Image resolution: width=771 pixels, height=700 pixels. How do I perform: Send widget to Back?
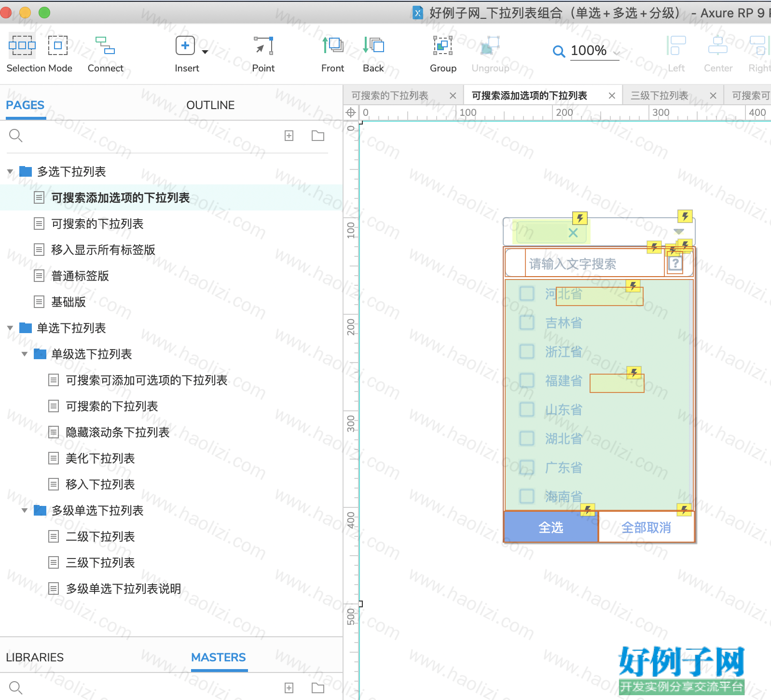click(x=373, y=54)
